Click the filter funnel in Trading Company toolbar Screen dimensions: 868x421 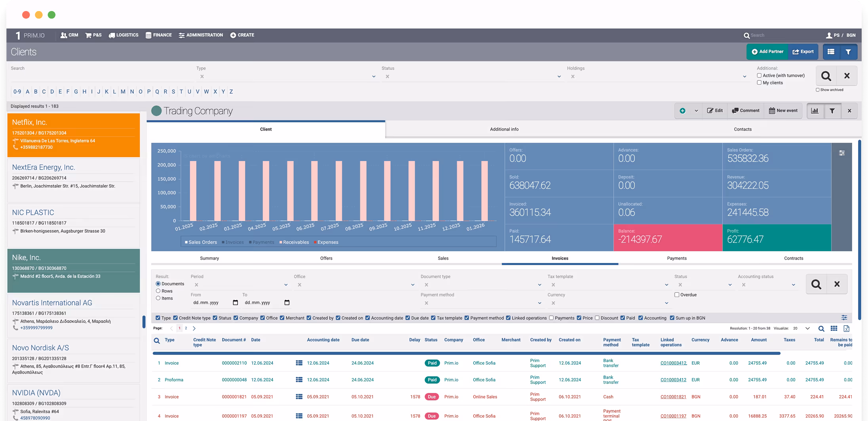click(832, 111)
